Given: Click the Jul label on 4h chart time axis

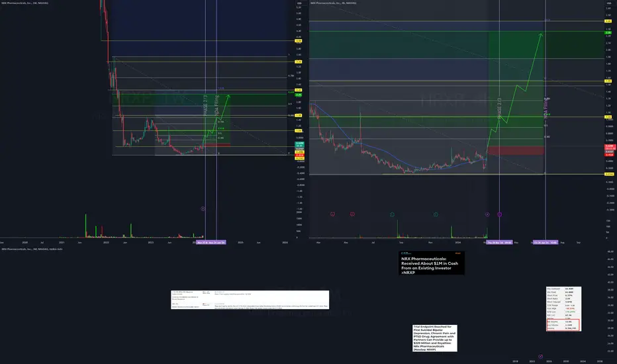Looking at the screenshot, I should point(373,242).
